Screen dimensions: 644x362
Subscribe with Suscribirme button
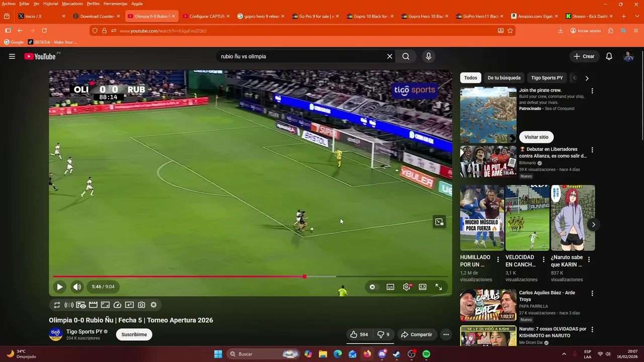pos(134,334)
